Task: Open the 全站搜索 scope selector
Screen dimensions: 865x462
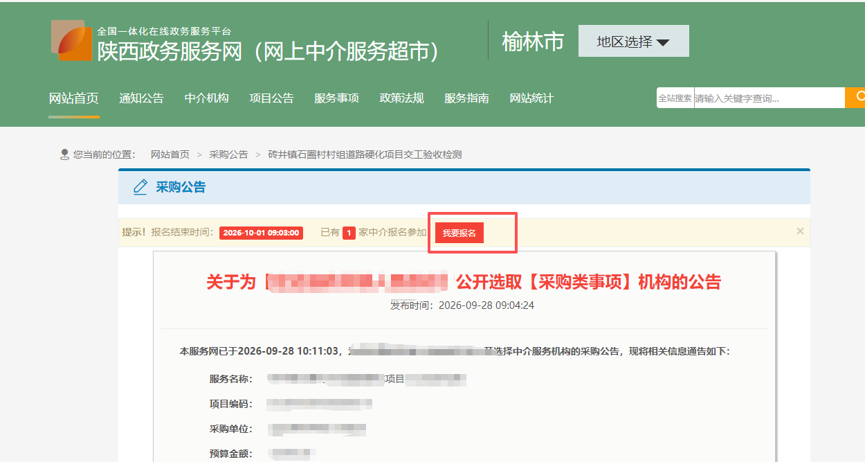Action: pyautogui.click(x=675, y=98)
